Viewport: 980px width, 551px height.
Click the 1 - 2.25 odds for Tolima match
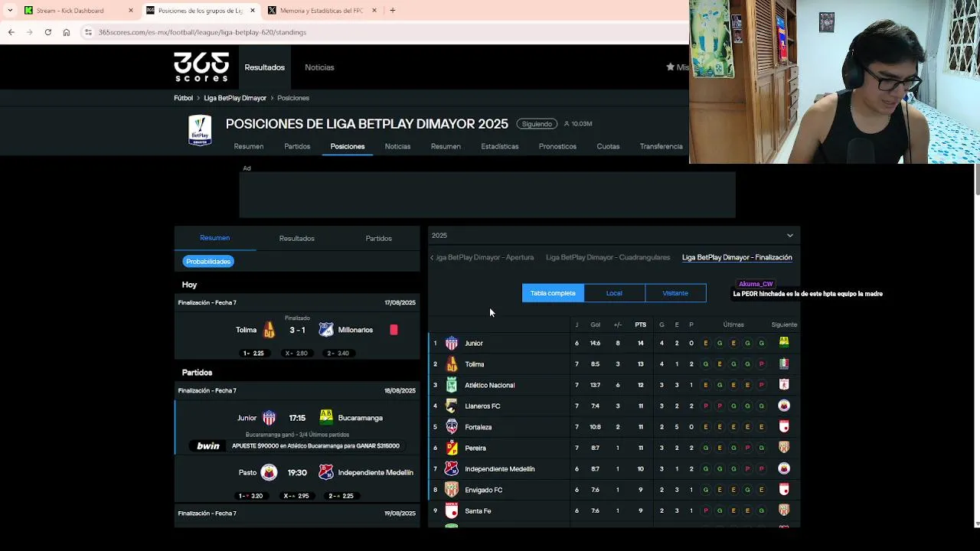(253, 354)
